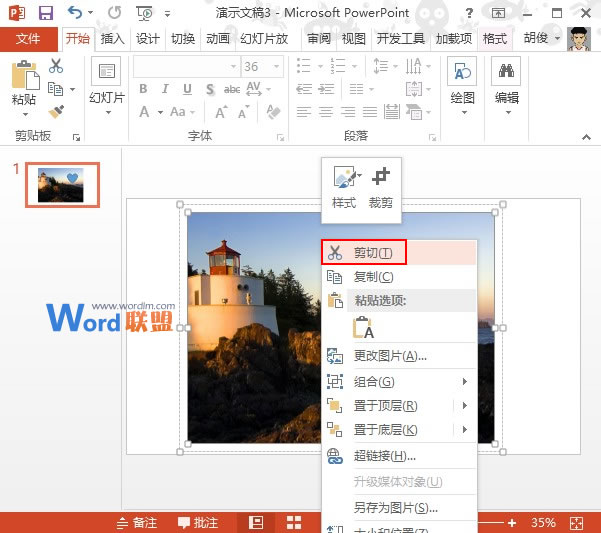Expand the Line Spacing dropdown

pos(395,66)
